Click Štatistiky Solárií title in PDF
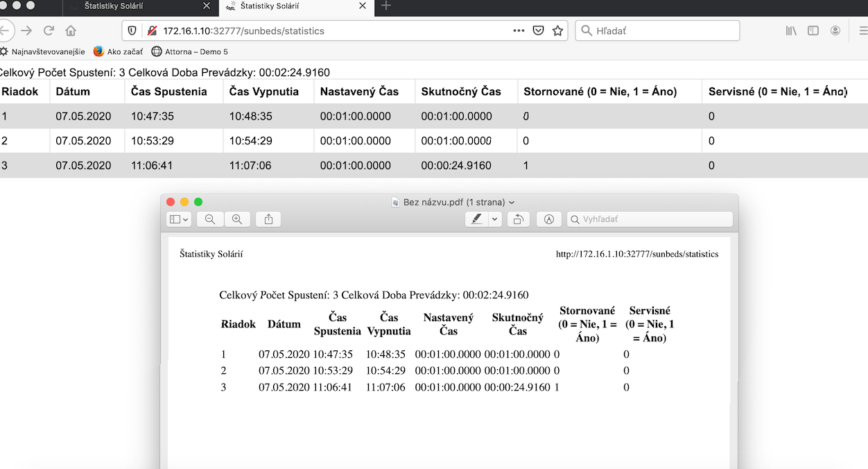The width and height of the screenshot is (868, 469). tap(211, 254)
